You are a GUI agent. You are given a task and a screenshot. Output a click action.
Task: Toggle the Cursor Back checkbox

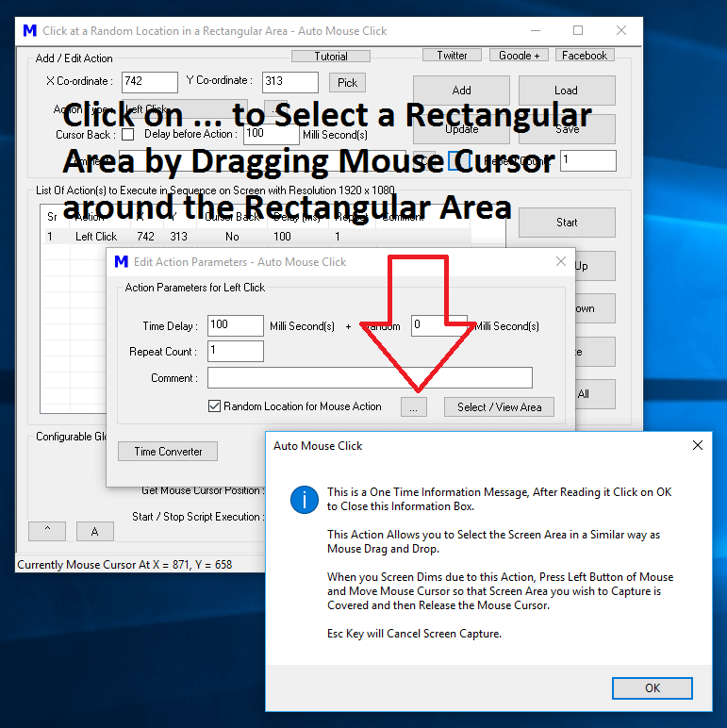click(127, 135)
